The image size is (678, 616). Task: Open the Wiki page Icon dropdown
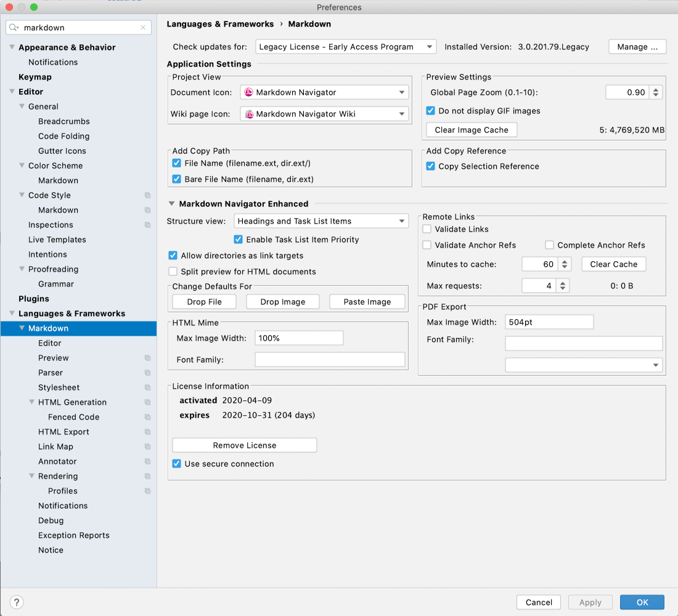click(324, 114)
